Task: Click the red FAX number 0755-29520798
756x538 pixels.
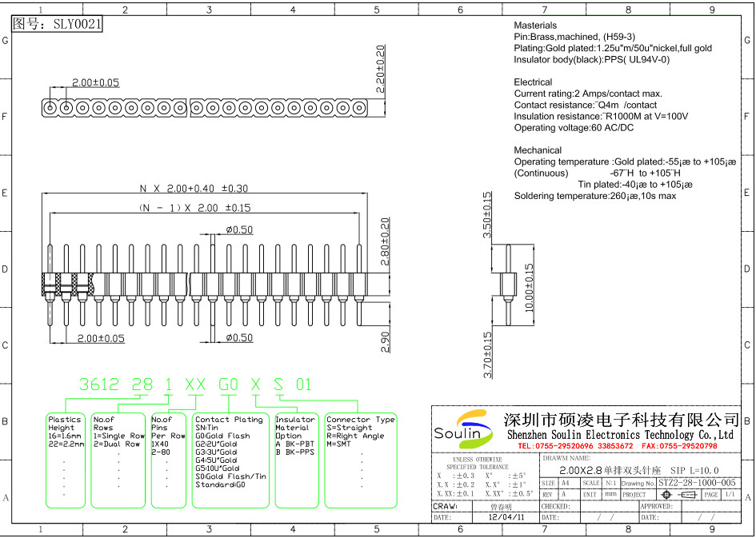Action: 680,446
